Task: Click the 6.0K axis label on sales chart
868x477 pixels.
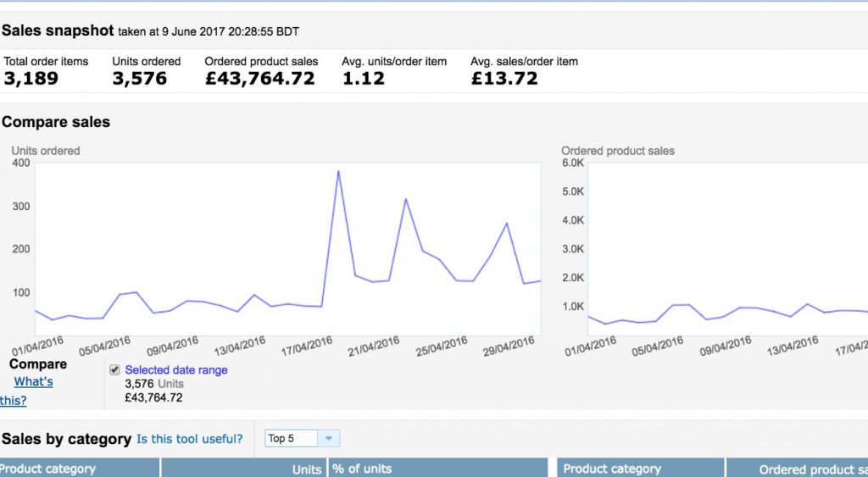Action: (x=573, y=163)
